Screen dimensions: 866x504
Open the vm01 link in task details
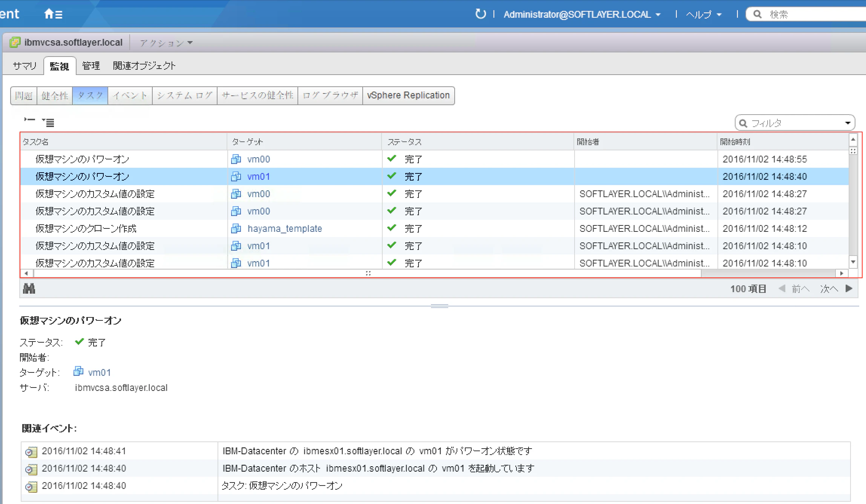(99, 372)
